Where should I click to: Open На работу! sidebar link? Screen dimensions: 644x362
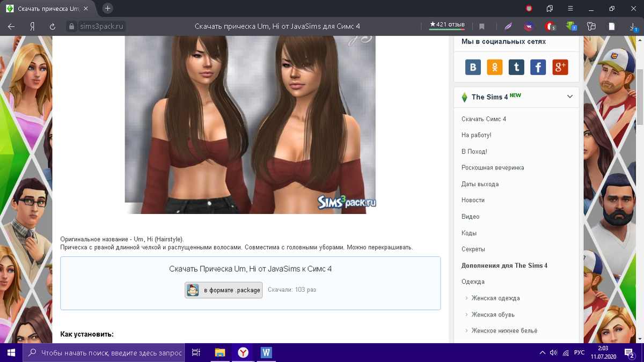(x=476, y=135)
